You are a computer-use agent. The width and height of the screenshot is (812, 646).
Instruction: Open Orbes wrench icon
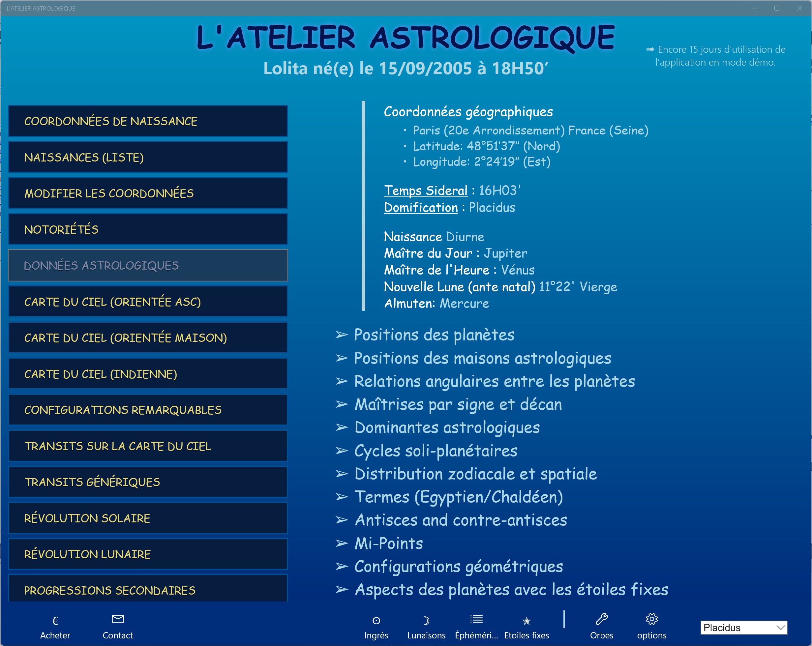[x=601, y=619]
